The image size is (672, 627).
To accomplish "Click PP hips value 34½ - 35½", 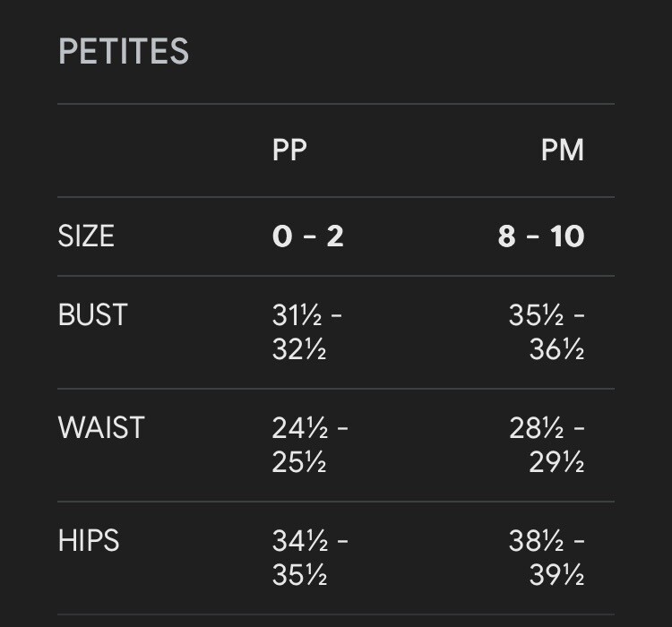I will (x=310, y=557).
